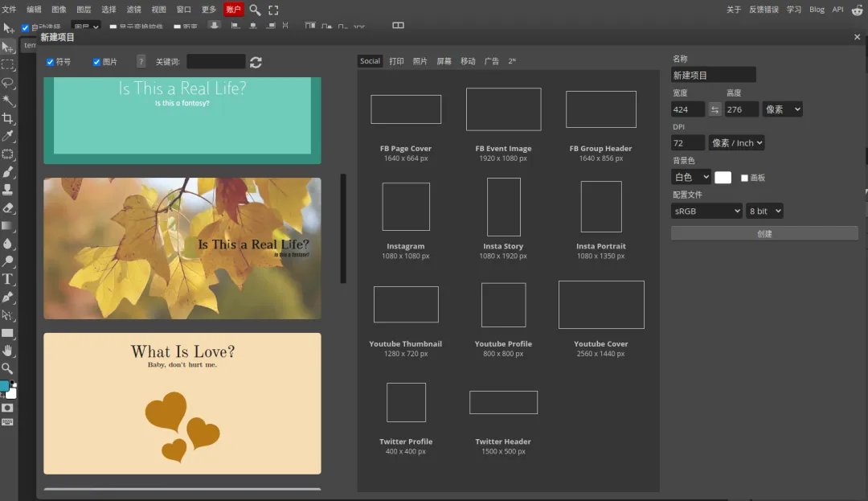The height and width of the screenshot is (501, 868).
Task: Open the 8 bit depth dropdown
Action: (x=764, y=211)
